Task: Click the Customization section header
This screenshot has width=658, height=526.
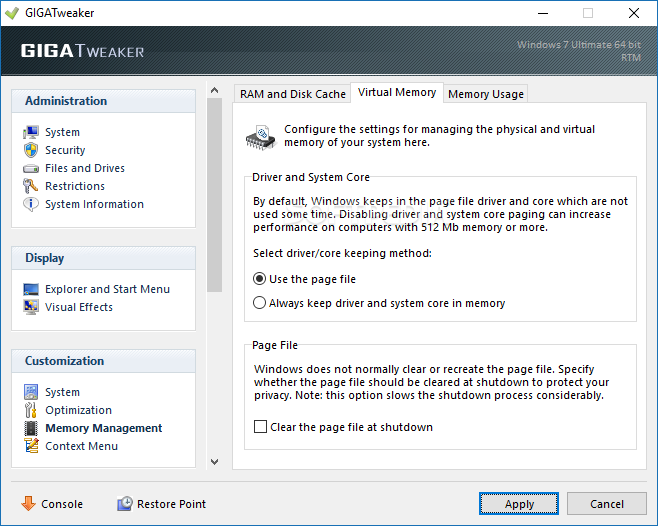Action: pos(103,361)
